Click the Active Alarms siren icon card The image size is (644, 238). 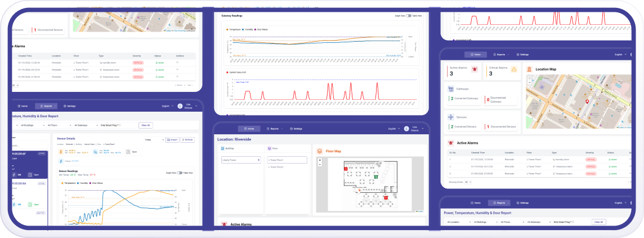(476, 70)
